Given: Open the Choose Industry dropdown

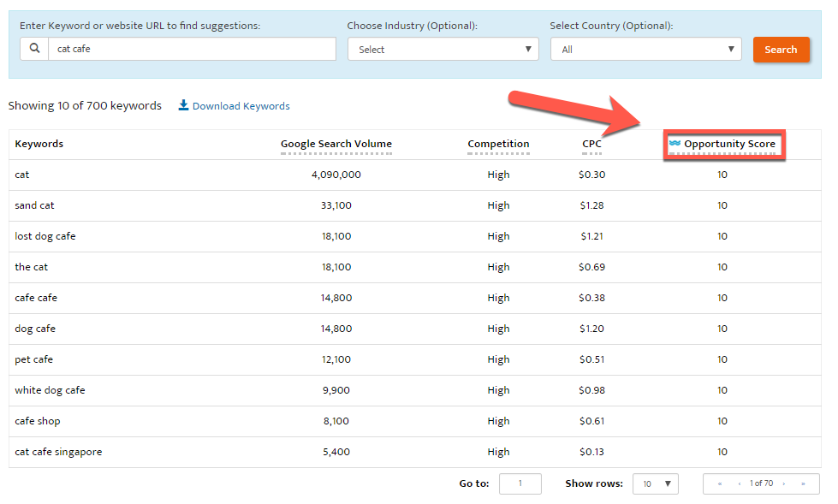Looking at the screenshot, I should pos(443,50).
